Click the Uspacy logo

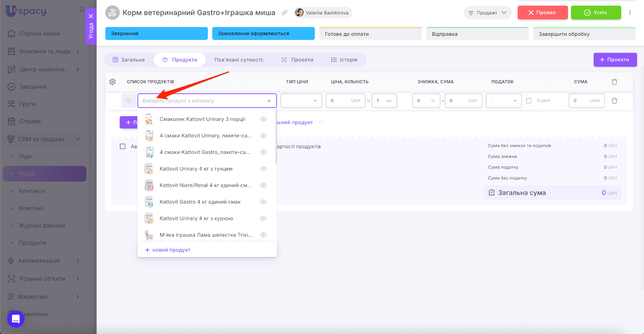[x=26, y=11]
